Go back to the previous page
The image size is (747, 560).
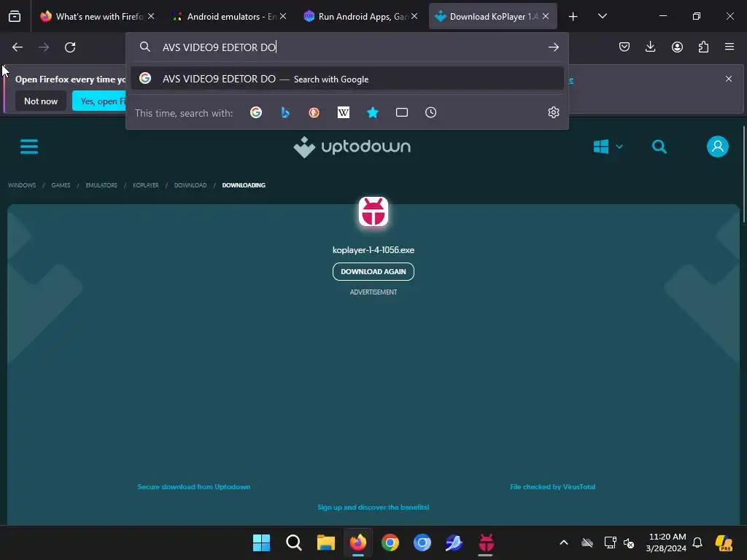(x=18, y=47)
